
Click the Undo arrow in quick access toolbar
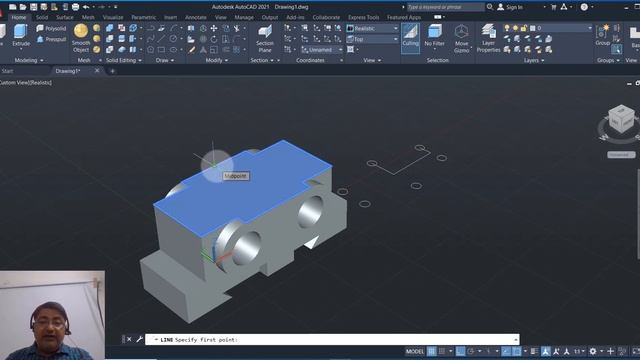pyautogui.click(x=86, y=7)
